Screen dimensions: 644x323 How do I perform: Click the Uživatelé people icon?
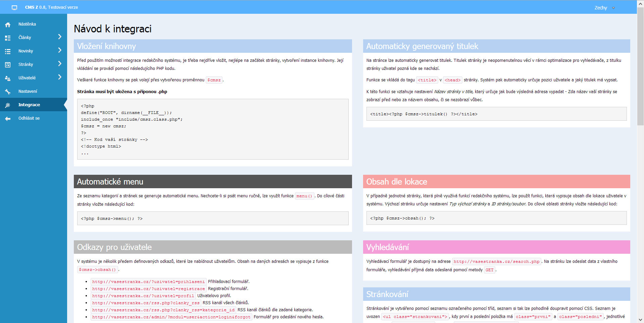(x=8, y=78)
